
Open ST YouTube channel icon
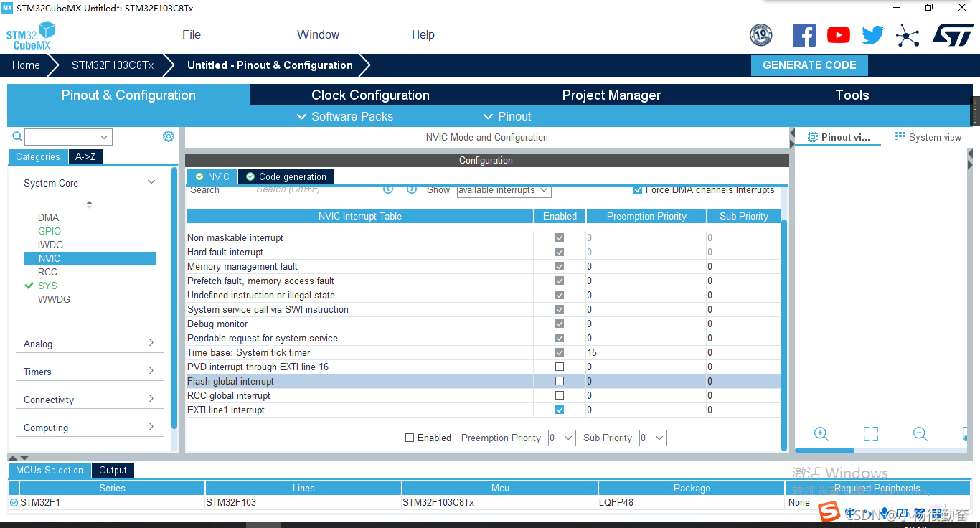[838, 35]
